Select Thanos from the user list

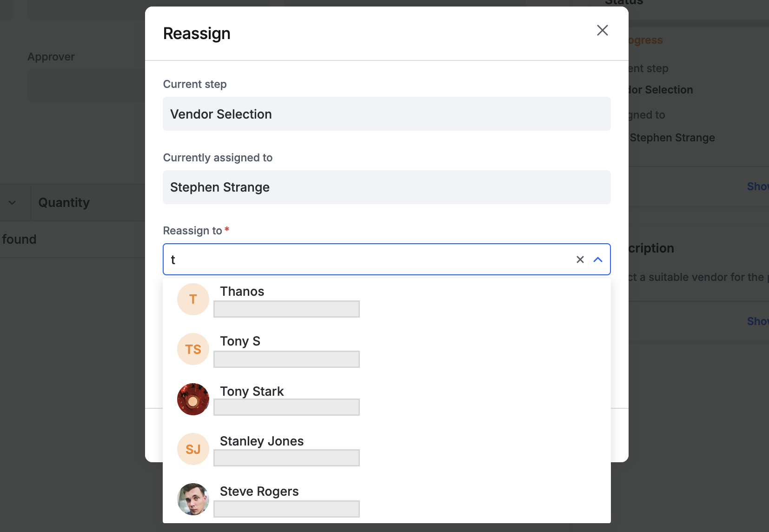pos(242,292)
